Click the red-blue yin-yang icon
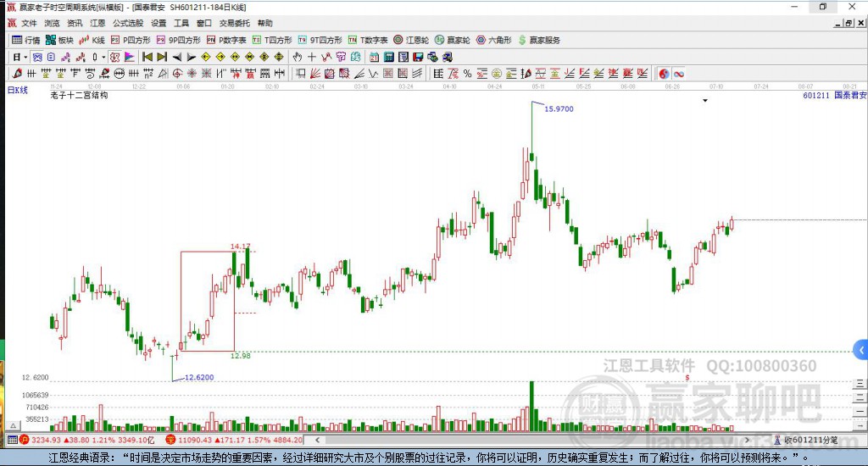 [x=664, y=74]
